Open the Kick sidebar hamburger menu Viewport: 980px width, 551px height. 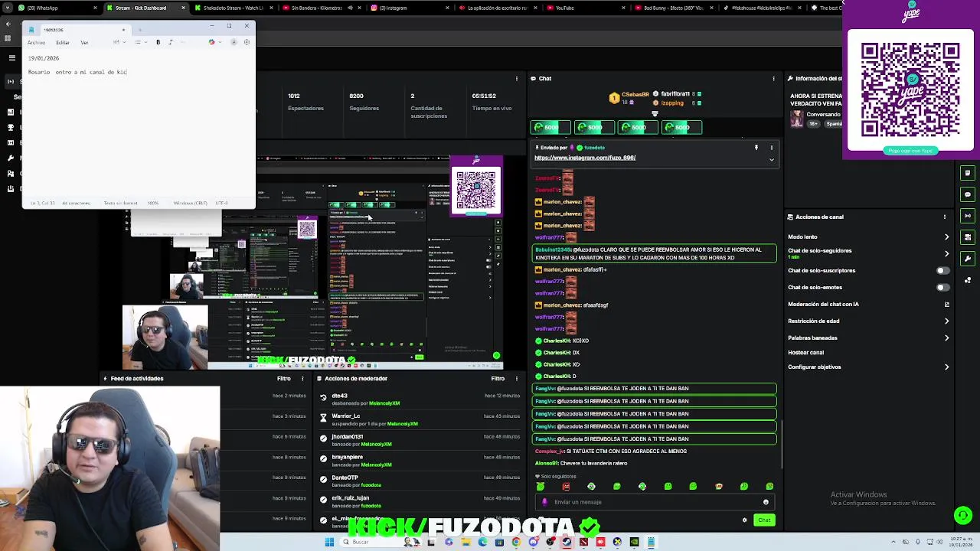point(11,57)
